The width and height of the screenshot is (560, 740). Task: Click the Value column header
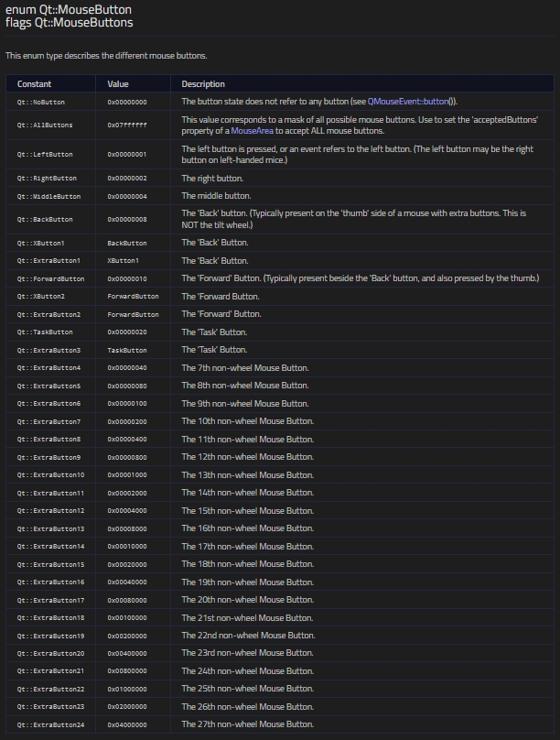click(x=118, y=84)
